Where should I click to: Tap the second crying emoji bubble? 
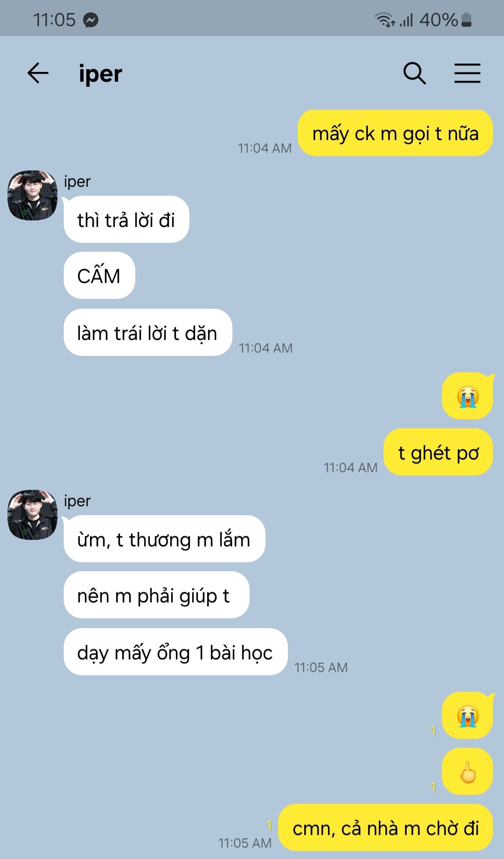coord(468,716)
